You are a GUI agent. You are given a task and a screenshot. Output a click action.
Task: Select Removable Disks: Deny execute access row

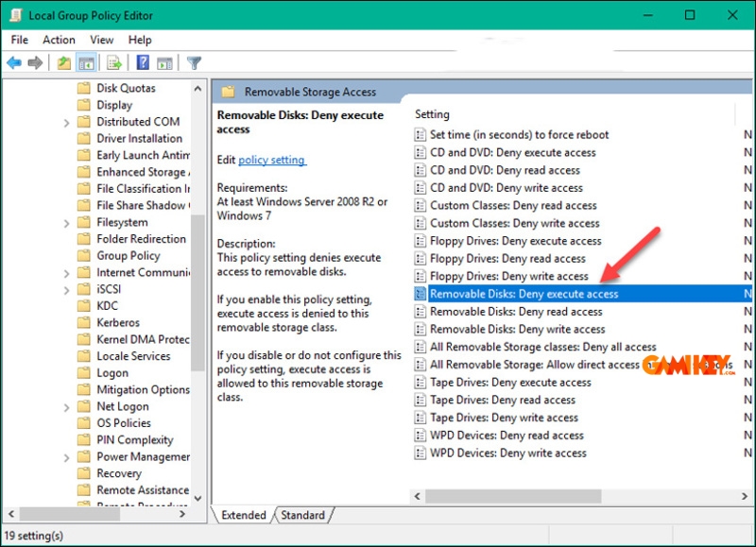[583, 294]
